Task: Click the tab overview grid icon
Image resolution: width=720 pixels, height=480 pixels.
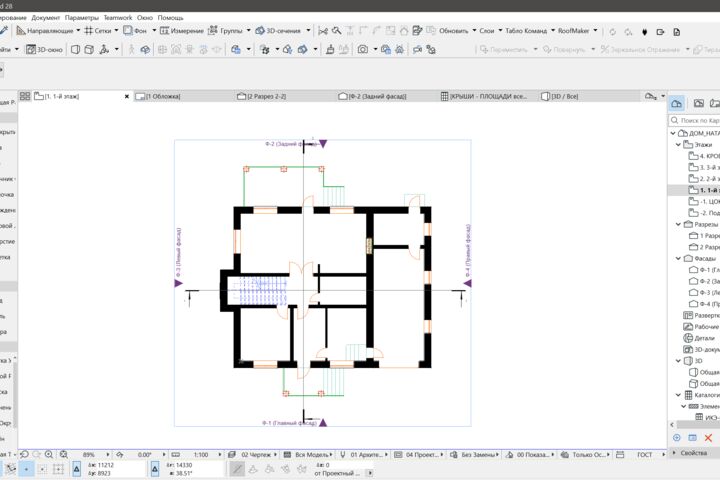Action: (x=25, y=96)
